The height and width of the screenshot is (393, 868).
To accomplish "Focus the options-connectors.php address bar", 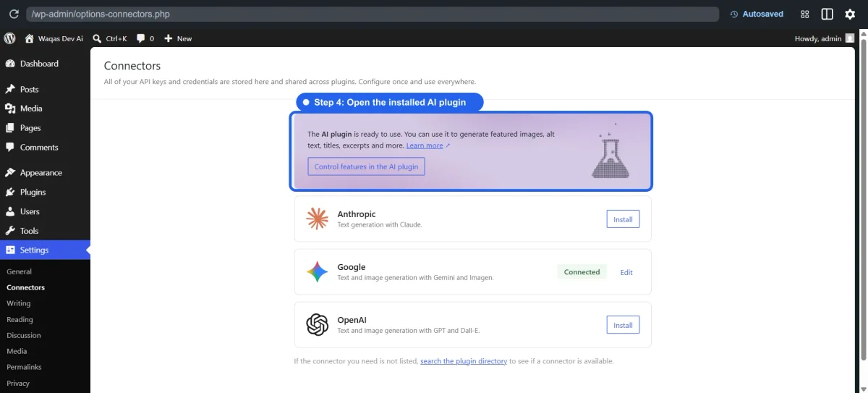I will [x=372, y=14].
